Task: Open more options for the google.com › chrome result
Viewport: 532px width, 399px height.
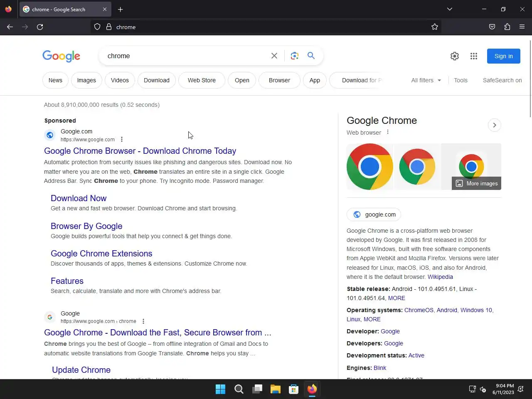Action: (x=143, y=321)
